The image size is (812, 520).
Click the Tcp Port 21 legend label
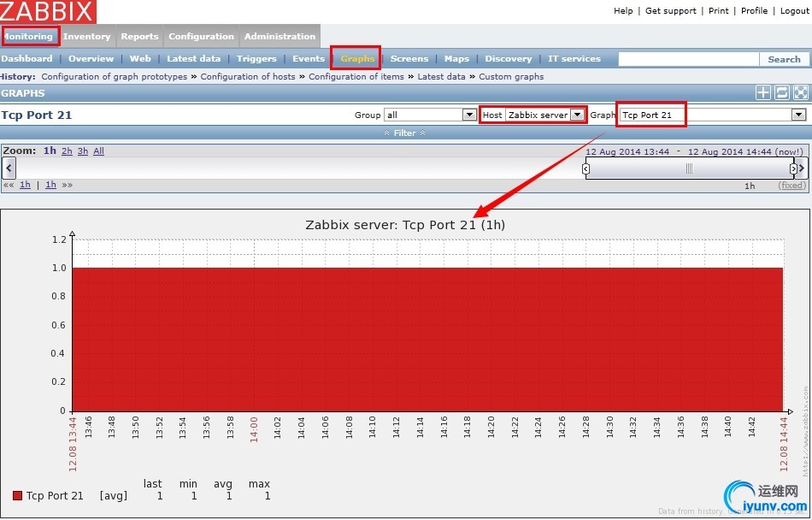pos(55,496)
